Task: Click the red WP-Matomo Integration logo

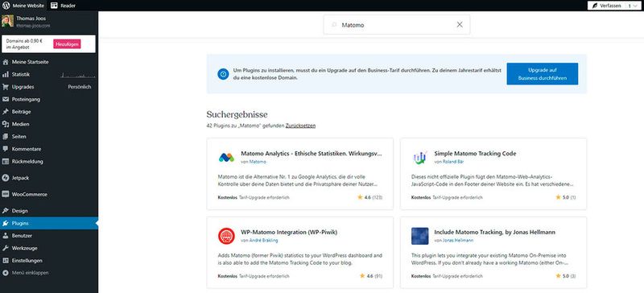Action: 226,236
